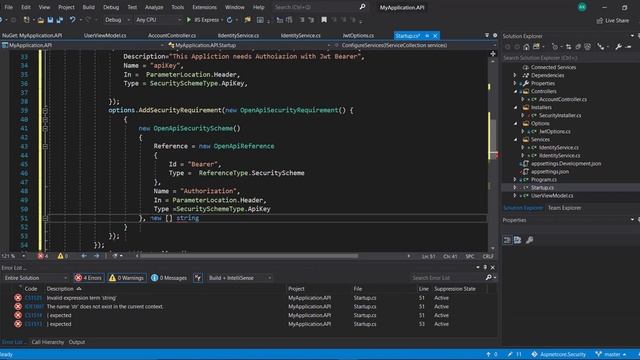Click the editor vertical scrollbar thumb
The image size is (640, 360).
[x=493, y=139]
